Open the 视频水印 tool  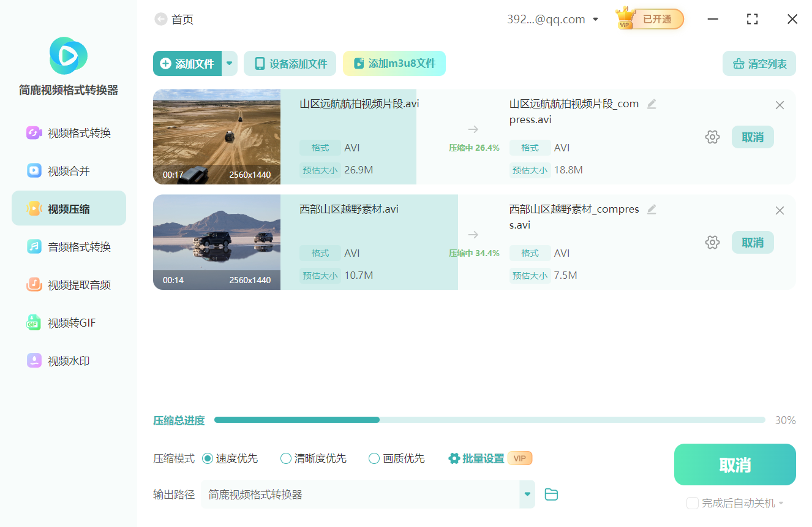[x=68, y=360]
